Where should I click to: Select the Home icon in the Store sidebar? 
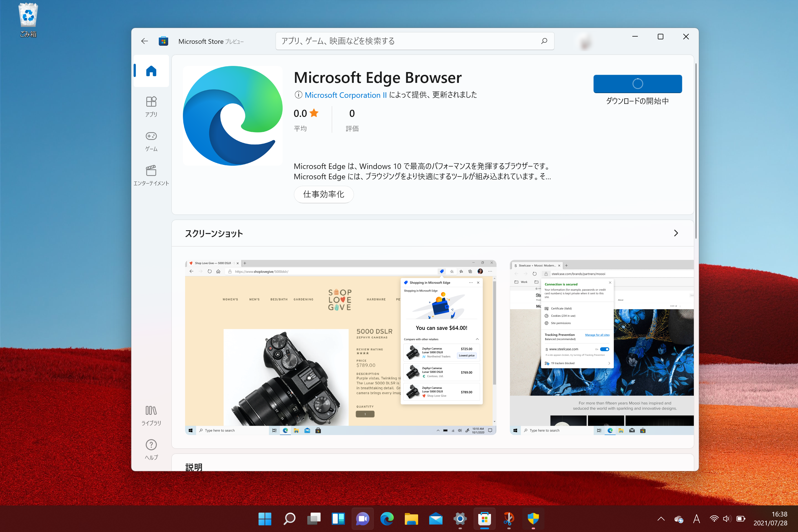point(151,71)
